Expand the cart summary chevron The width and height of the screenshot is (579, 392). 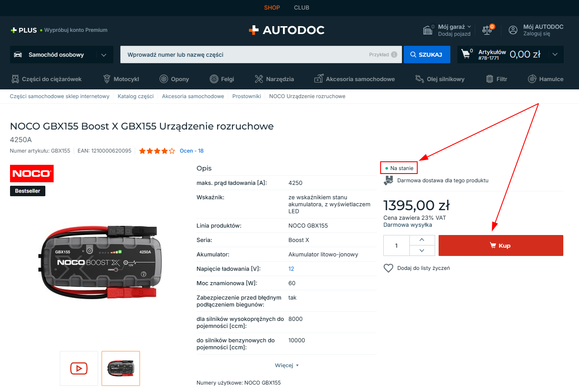point(555,55)
